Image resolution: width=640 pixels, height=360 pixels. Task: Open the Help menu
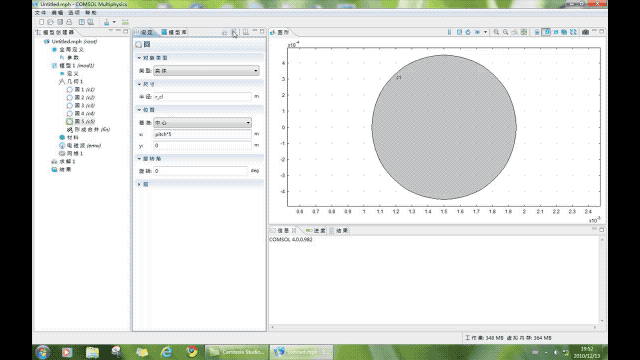pos(91,13)
